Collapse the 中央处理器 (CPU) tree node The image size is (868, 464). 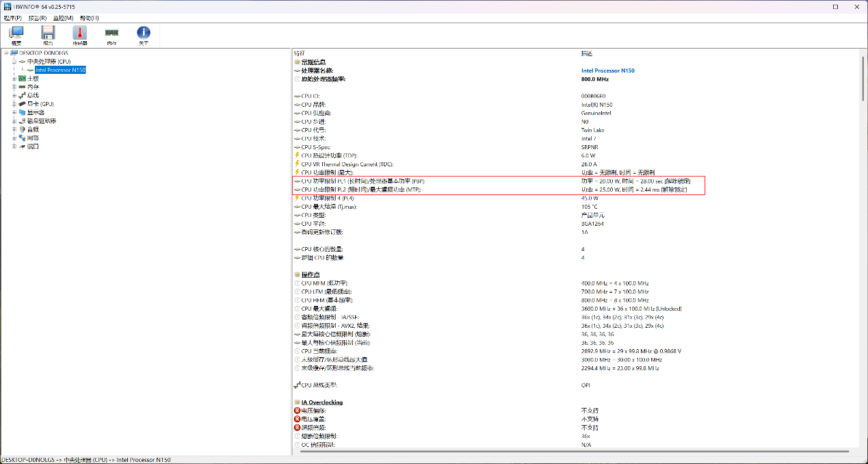coord(14,62)
